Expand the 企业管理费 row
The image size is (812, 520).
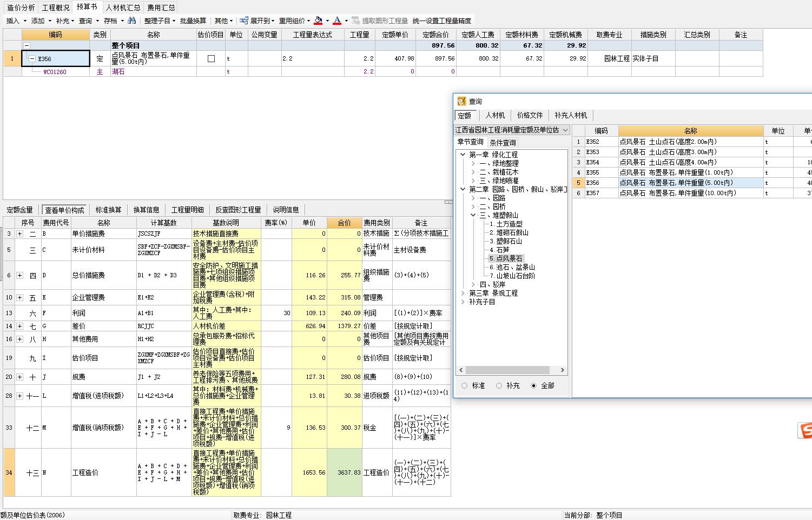pyautogui.click(x=20, y=297)
